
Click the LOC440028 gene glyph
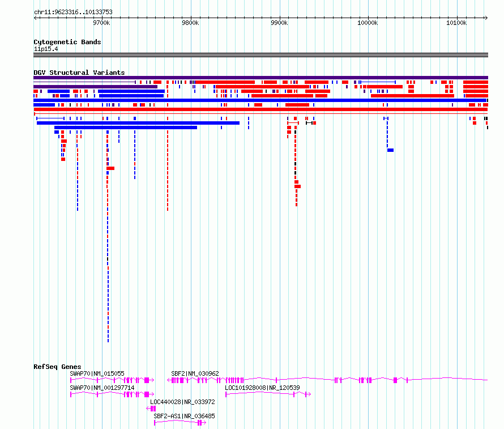[151, 409]
